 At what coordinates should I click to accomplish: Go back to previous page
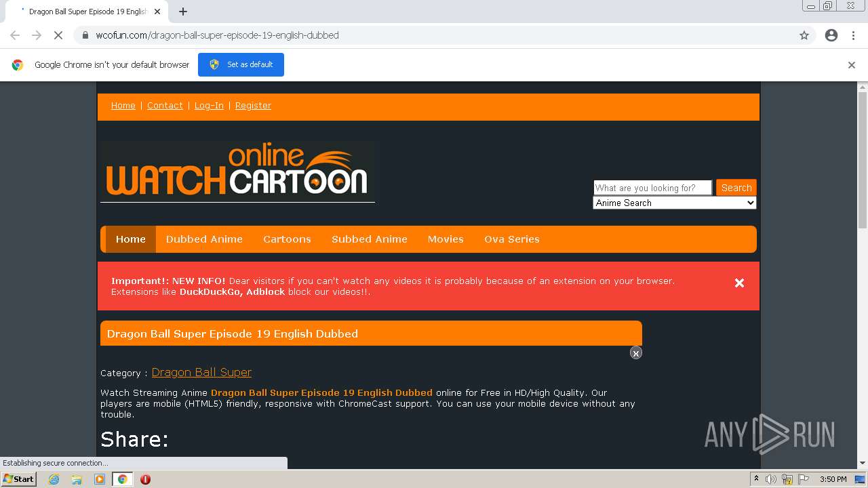click(x=15, y=35)
